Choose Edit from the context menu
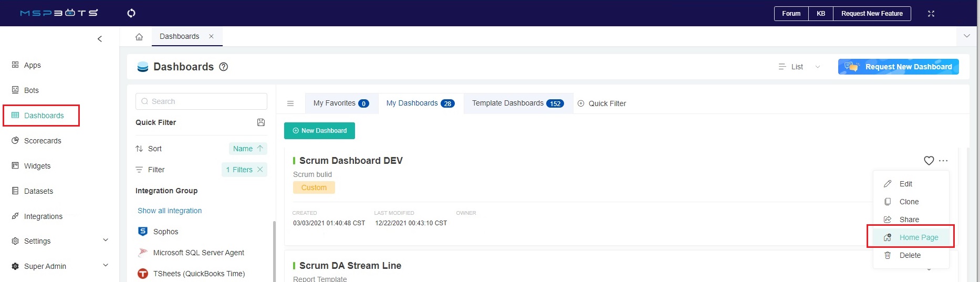The height and width of the screenshot is (282, 980). (x=911, y=184)
